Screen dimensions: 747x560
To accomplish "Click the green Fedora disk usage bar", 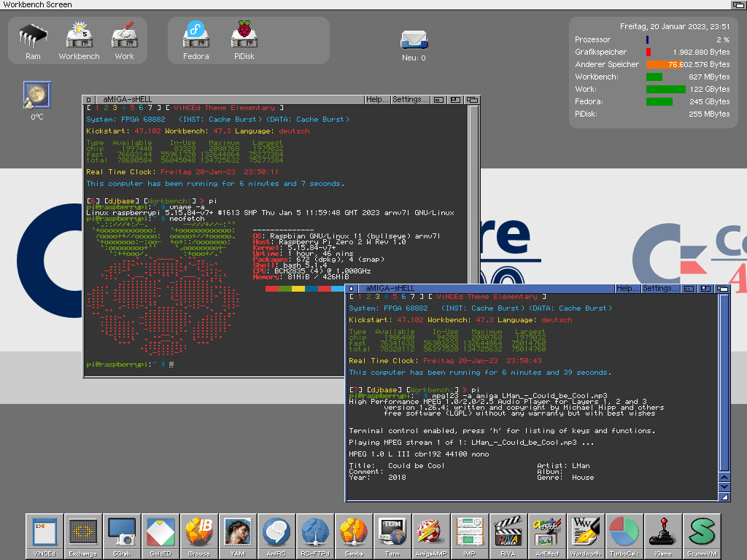I will coord(659,101).
